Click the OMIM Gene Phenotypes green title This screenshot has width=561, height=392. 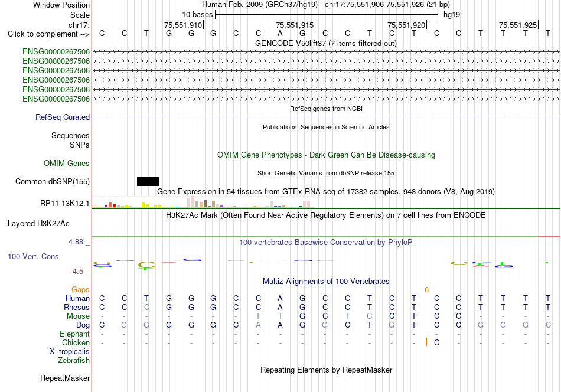(x=326, y=155)
